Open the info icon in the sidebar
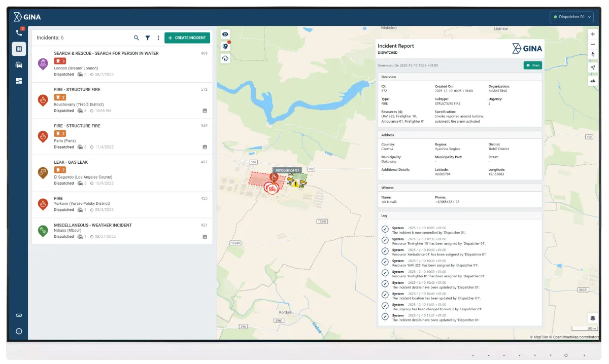This screenshot has height=364, width=609. [19, 331]
